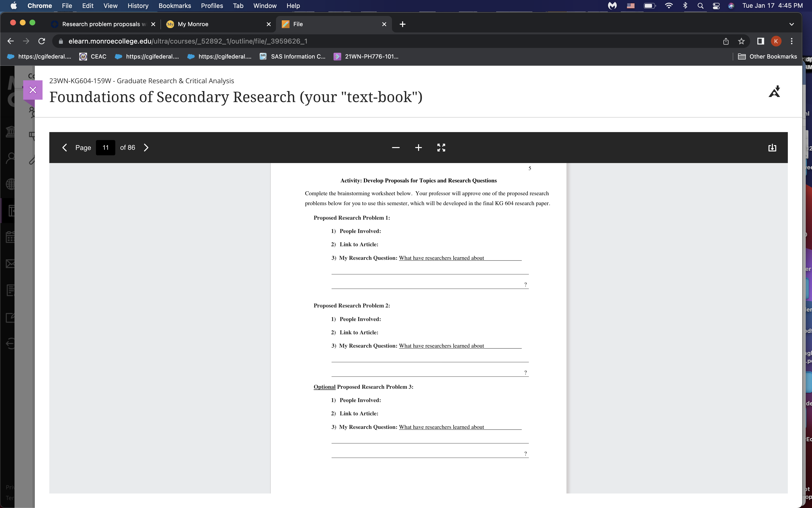Click the activity title 'Develop Proposals for Topics'
812x508 pixels.
tap(418, 180)
